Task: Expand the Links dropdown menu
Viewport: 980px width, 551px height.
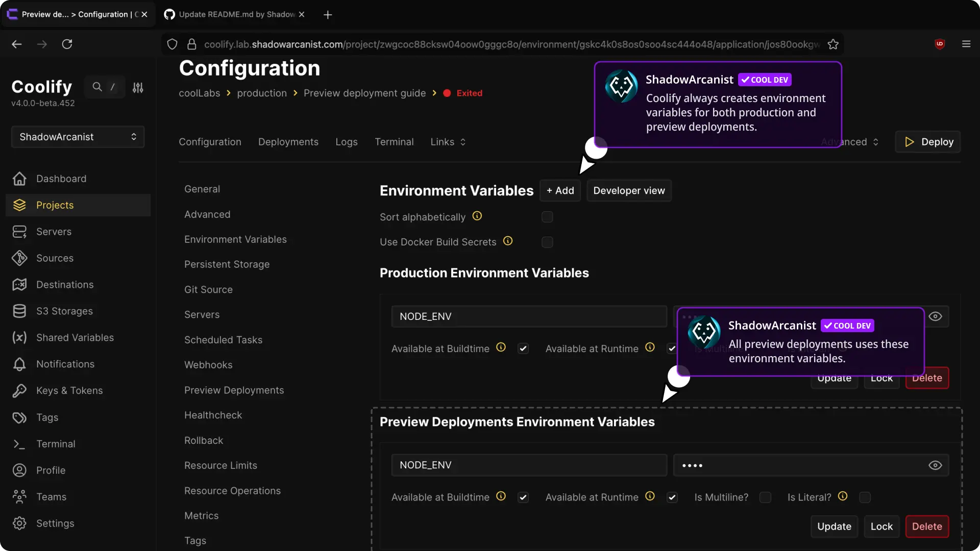Action: [448, 142]
